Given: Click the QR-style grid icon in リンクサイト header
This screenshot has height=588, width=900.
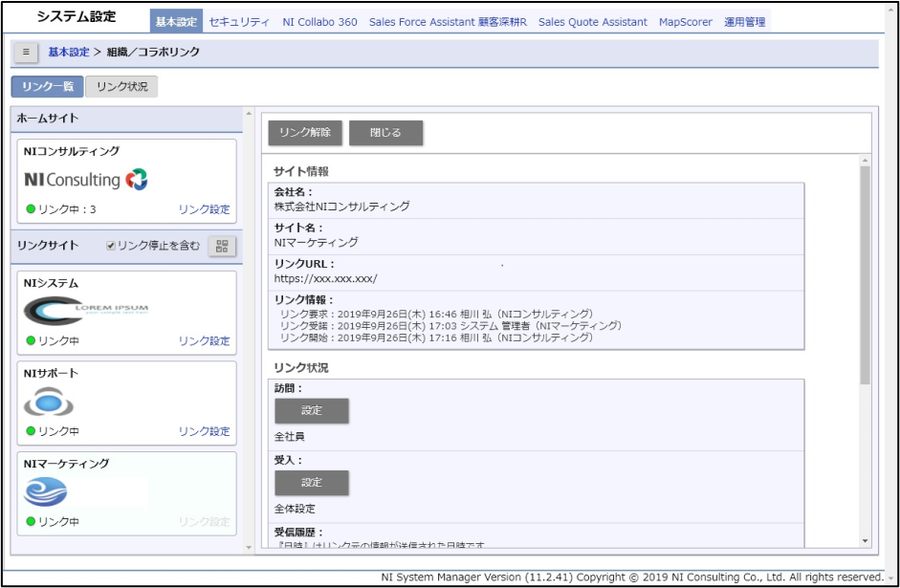Looking at the screenshot, I should (x=222, y=246).
